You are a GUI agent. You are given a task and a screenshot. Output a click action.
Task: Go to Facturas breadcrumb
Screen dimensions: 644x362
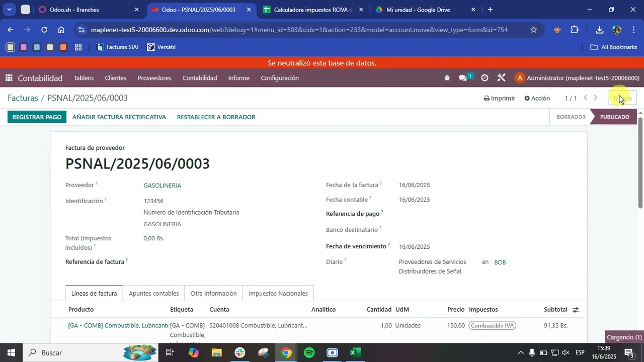click(x=23, y=98)
